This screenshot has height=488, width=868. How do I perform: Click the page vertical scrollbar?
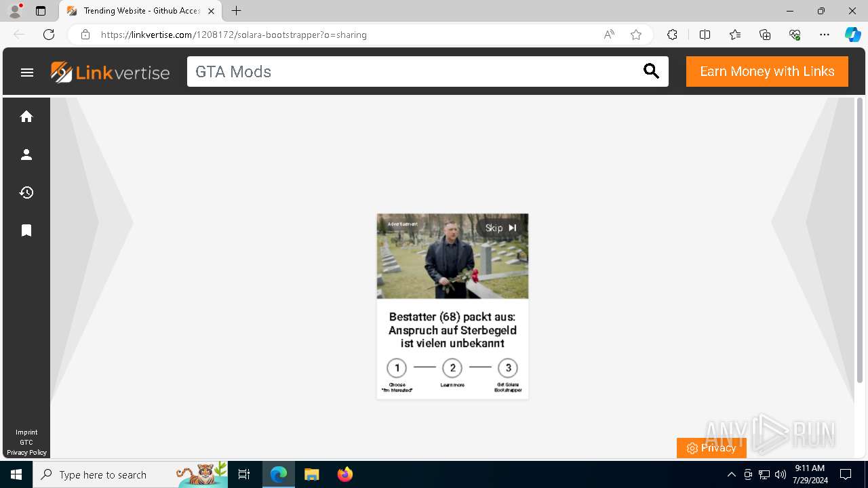pyautogui.click(x=860, y=241)
